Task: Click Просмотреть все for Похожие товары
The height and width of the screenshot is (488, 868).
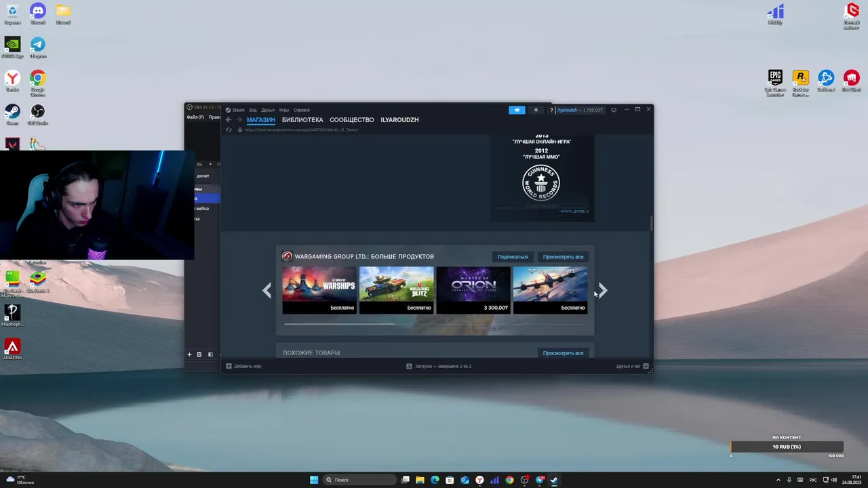Action: tap(563, 353)
